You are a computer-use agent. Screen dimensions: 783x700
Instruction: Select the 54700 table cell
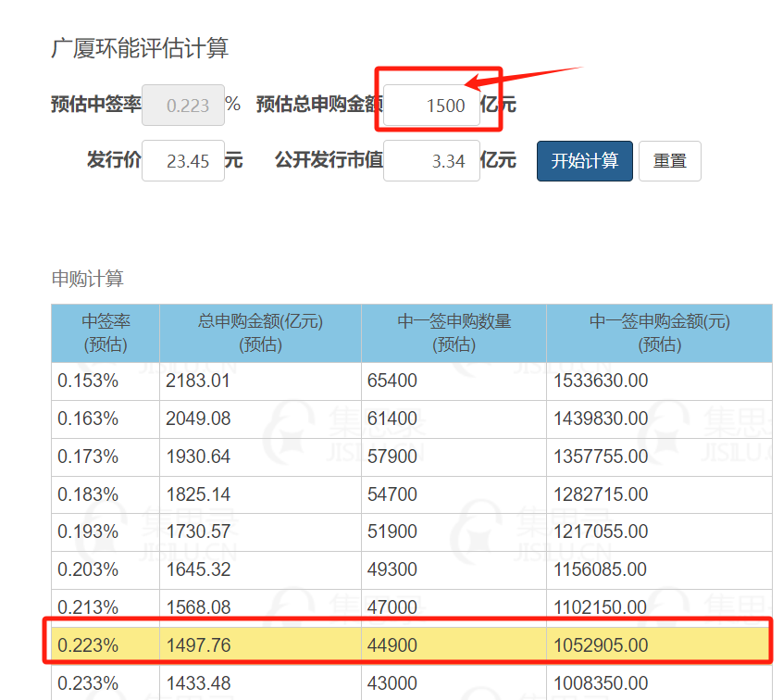454,494
